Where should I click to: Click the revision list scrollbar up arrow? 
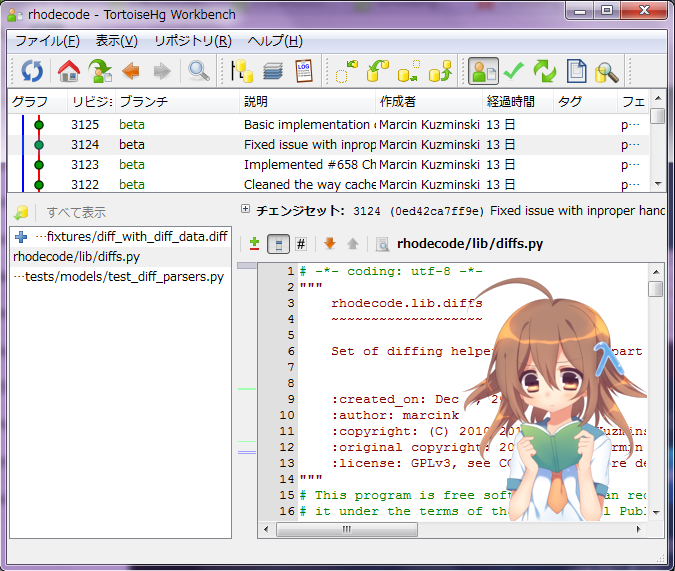coord(658,98)
